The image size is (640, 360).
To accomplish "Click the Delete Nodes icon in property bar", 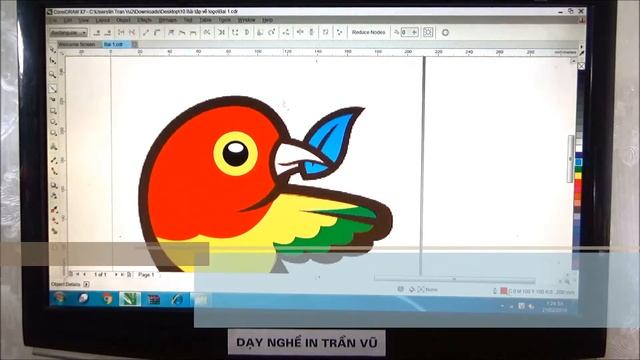I will click(108, 32).
